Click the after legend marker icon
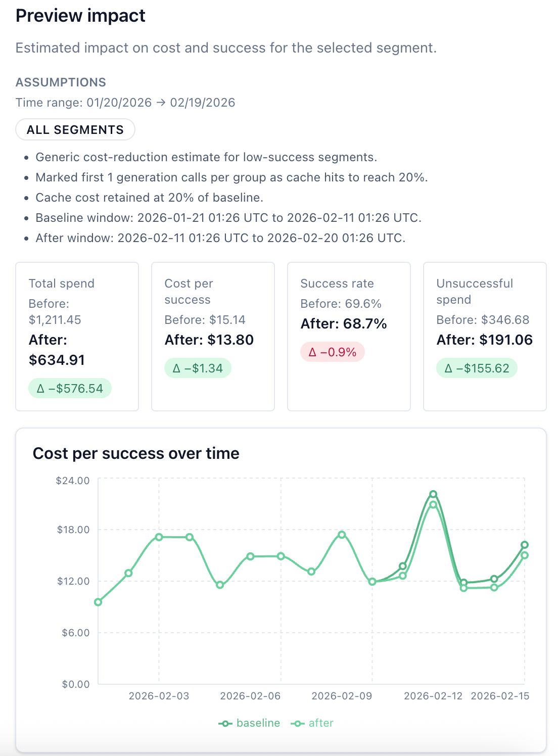558x756 pixels. [298, 723]
